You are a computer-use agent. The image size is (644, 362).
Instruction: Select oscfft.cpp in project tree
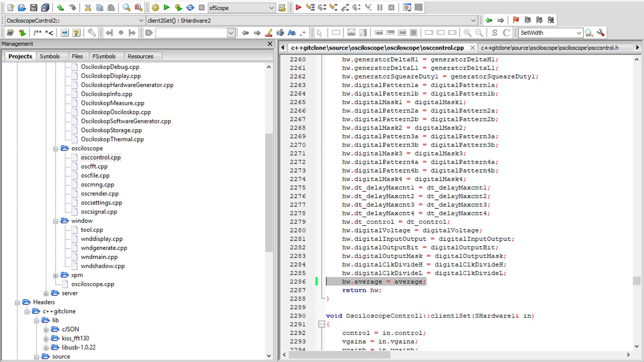coord(94,167)
